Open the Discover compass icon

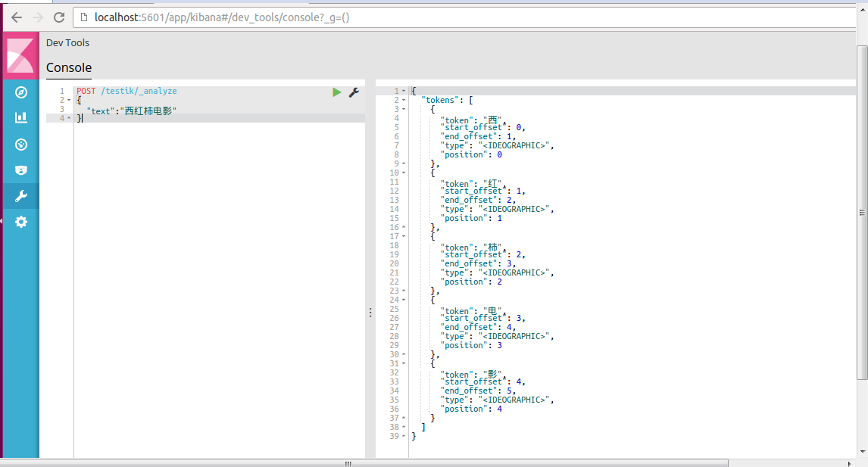click(x=20, y=92)
